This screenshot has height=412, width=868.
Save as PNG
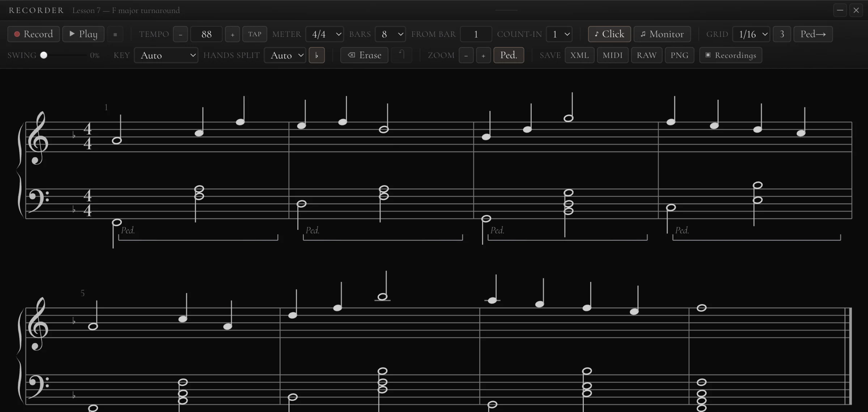pos(679,55)
